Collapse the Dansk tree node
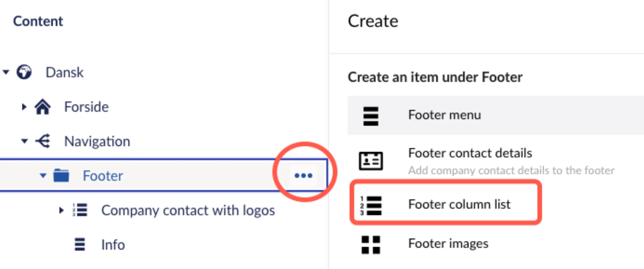 [6, 72]
